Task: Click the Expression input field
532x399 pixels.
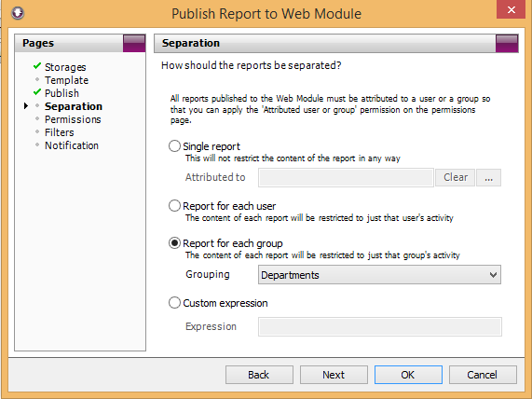Action: point(380,326)
